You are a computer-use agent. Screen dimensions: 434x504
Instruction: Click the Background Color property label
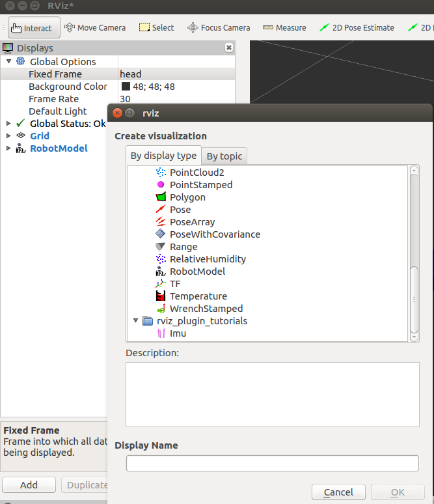tap(68, 87)
